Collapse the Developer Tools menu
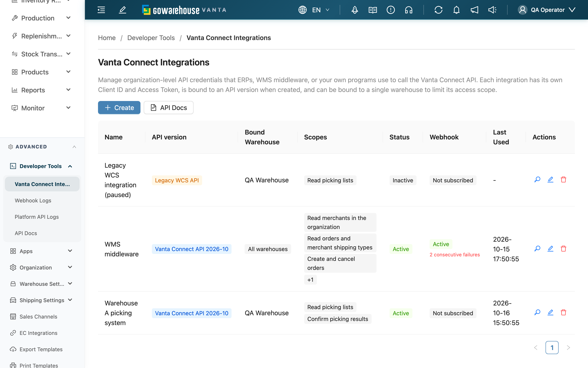 [x=41, y=166]
